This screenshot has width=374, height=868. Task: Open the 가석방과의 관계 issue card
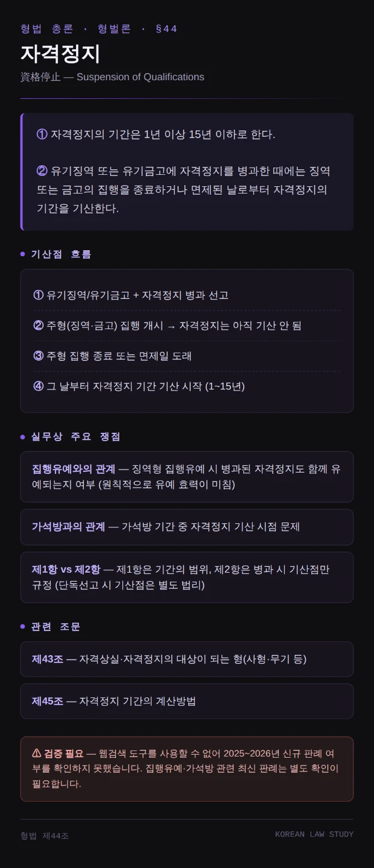(187, 527)
